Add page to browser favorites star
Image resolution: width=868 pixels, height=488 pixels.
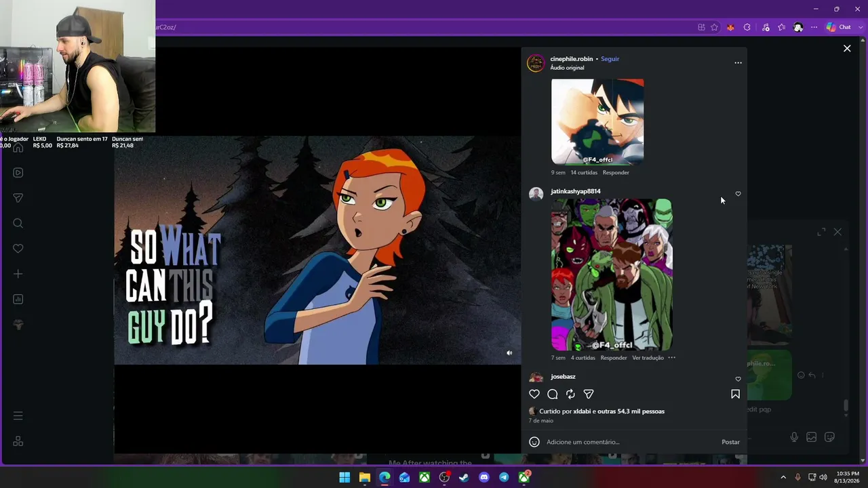tap(714, 27)
